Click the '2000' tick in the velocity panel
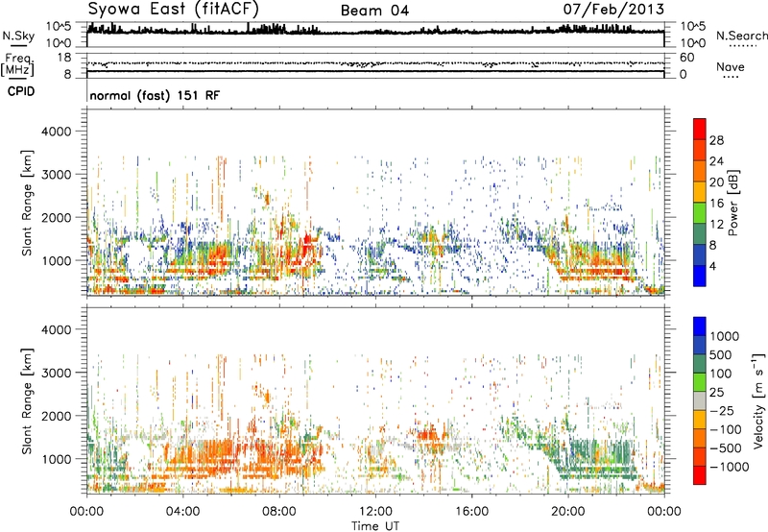This screenshot has width=768, height=532. tap(56, 416)
